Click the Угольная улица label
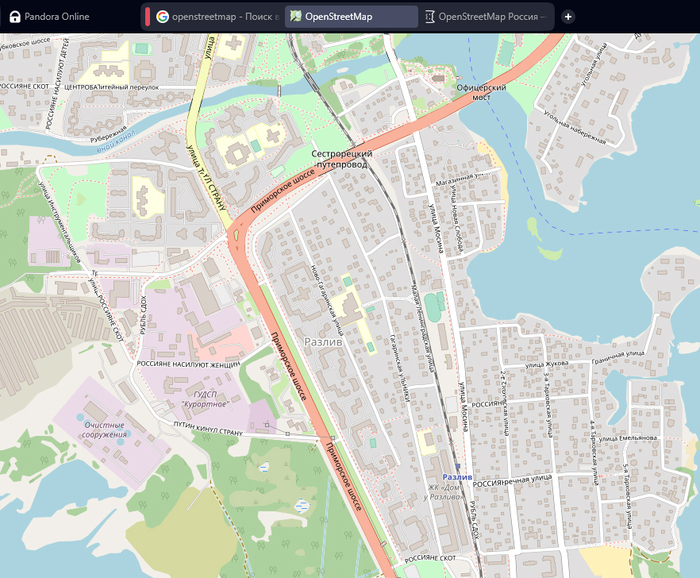The height and width of the screenshot is (578, 700). pyautogui.click(x=594, y=64)
